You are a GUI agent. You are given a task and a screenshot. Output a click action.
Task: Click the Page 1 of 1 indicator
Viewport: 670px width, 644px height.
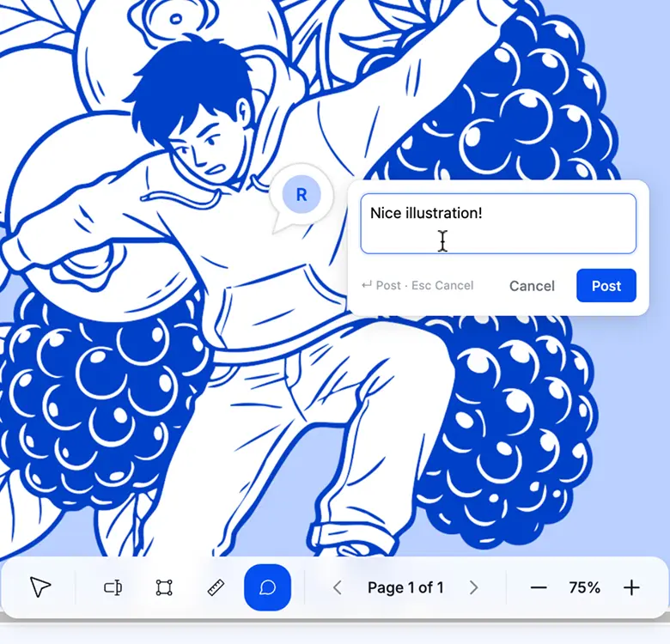(405, 587)
